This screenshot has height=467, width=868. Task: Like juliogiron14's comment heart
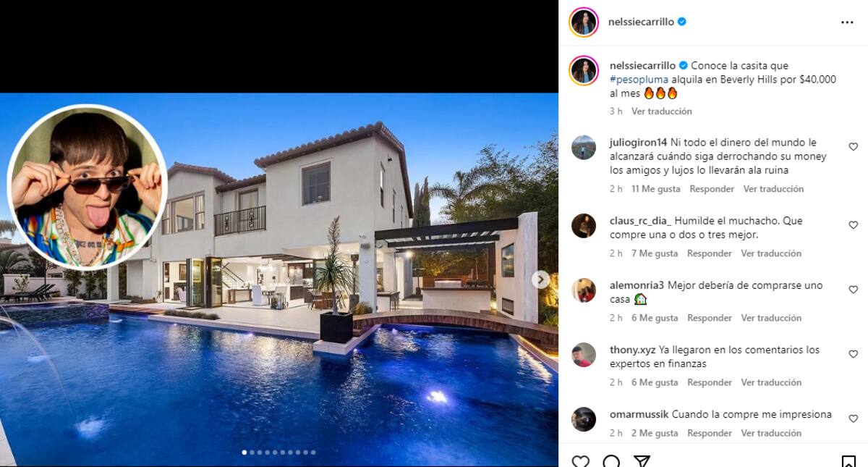[853, 147]
